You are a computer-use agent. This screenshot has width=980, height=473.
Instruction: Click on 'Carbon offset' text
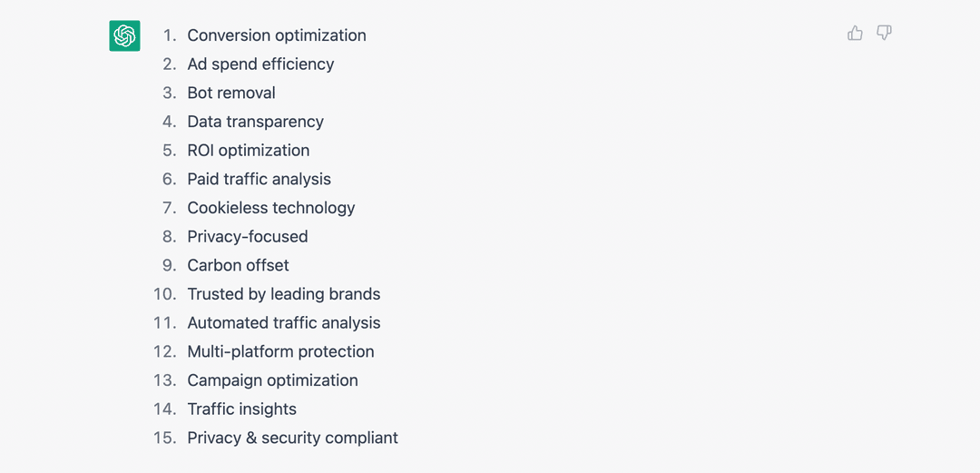(x=238, y=265)
